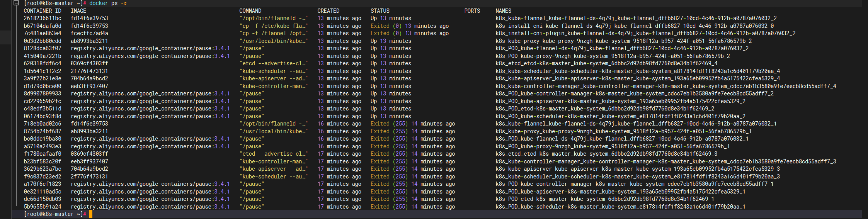Click container ID f1780cafaaf0 in exited etcd row

[43, 154]
